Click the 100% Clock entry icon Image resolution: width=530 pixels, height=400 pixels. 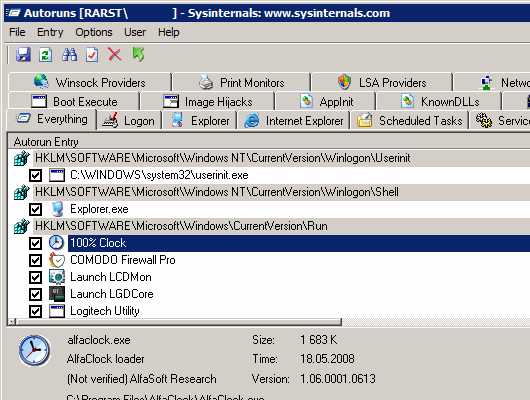tap(56, 243)
